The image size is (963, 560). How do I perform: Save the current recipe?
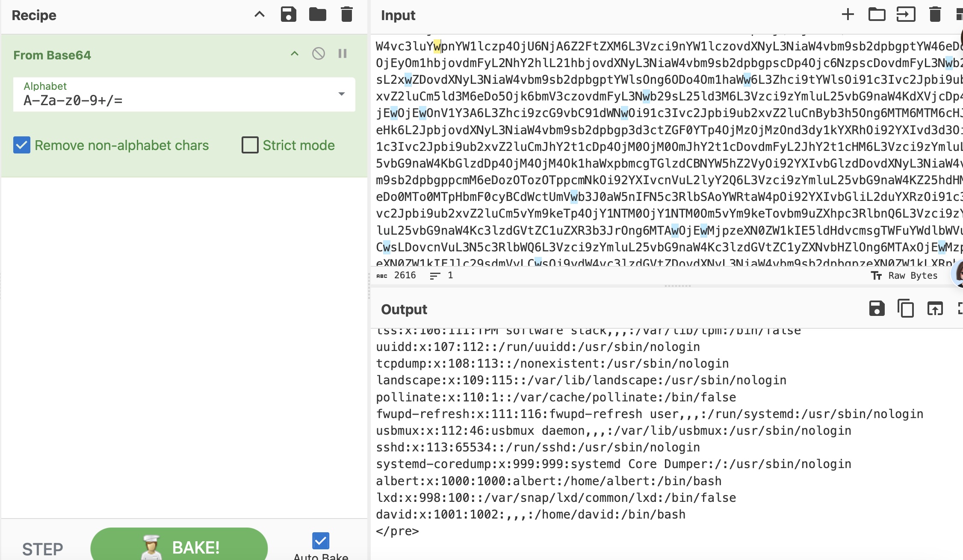[288, 15]
